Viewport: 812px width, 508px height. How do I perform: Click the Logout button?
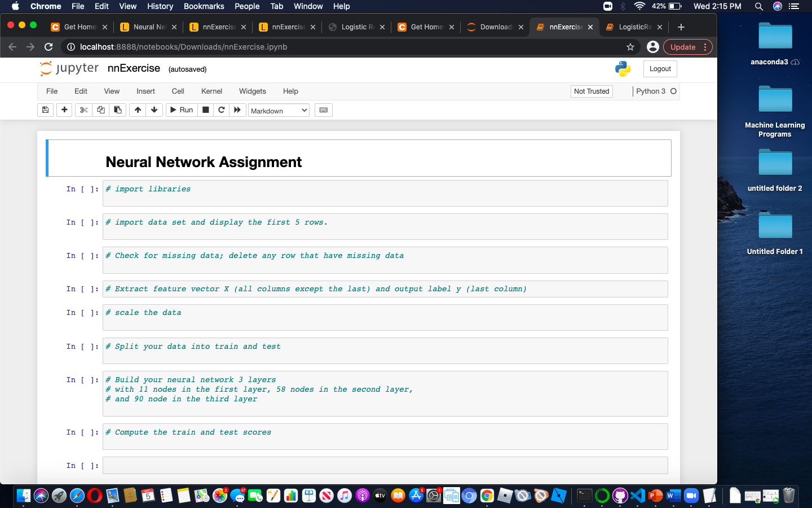tap(660, 68)
